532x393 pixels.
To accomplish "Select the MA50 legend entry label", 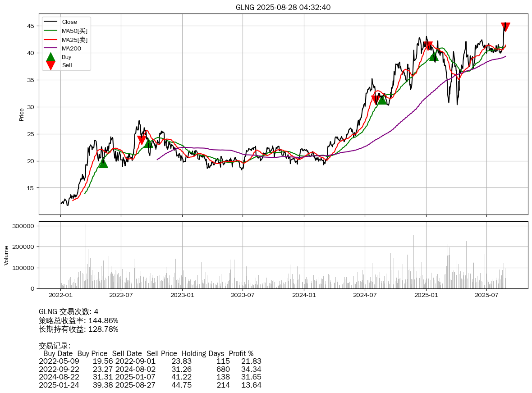I will point(74,31).
